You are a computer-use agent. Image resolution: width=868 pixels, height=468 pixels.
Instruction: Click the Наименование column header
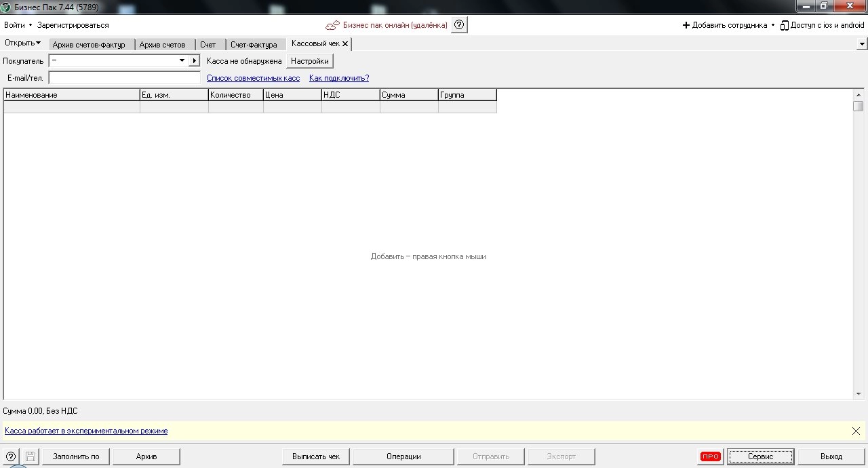[x=72, y=95]
